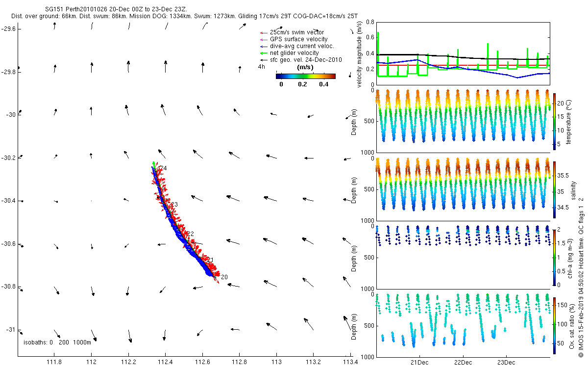Click the red arrow beside swim vector legend
Viewport: 588px width, 368px height.
click(263, 33)
